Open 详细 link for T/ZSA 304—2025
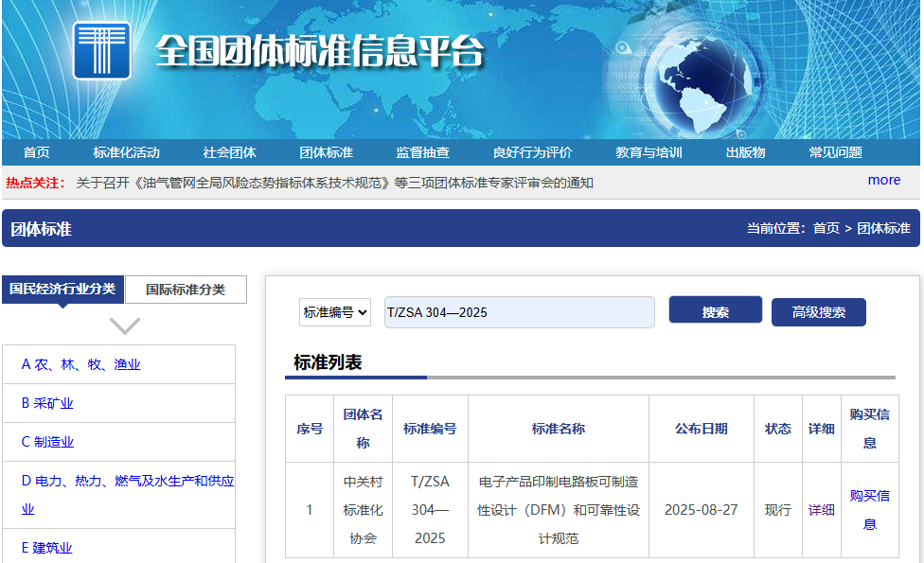This screenshot has width=924, height=563. point(821,510)
